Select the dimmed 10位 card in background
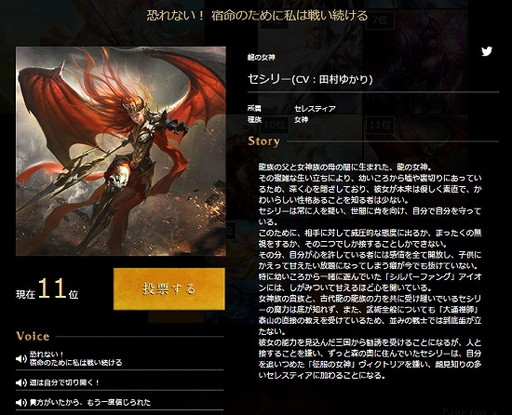 point(275,125)
